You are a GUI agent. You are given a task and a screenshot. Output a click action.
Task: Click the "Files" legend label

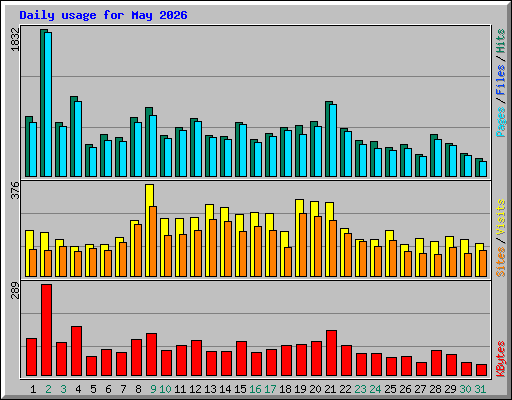[501, 80]
